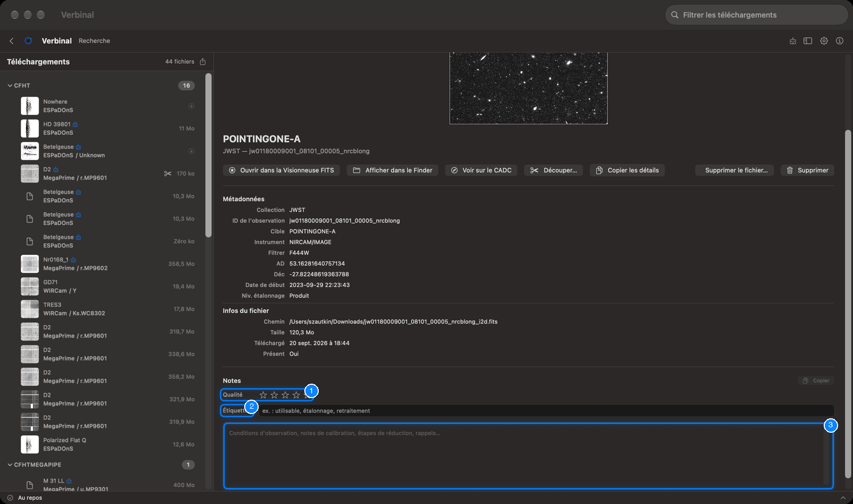The image size is (853, 504).
Task: Click the Verbinal loading circle icon
Action: (x=28, y=41)
